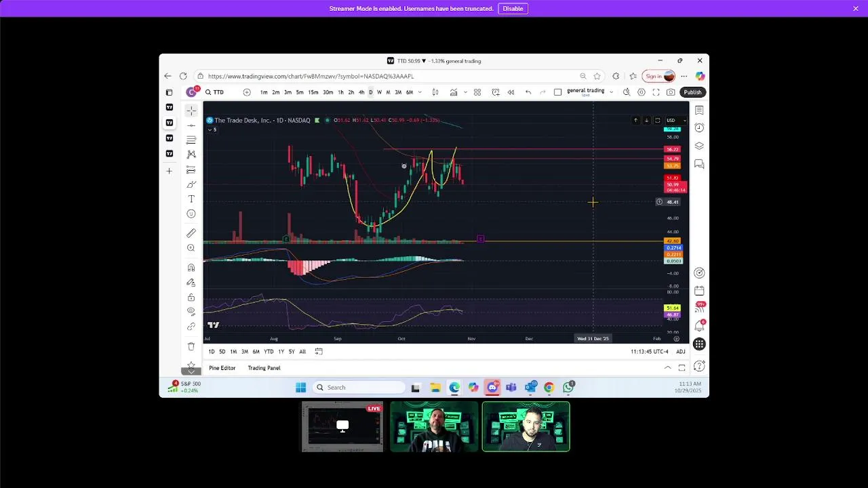Set date range to YTD

(x=269, y=352)
